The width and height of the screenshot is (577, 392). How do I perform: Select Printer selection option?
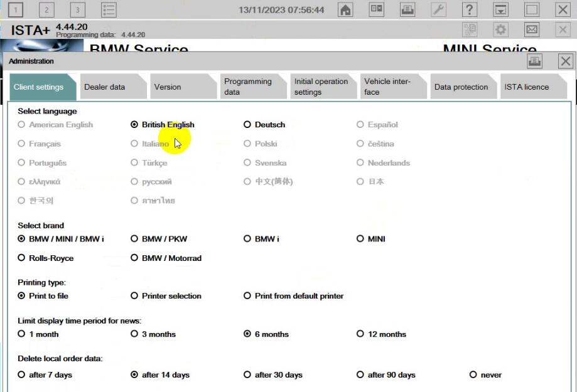coord(166,296)
